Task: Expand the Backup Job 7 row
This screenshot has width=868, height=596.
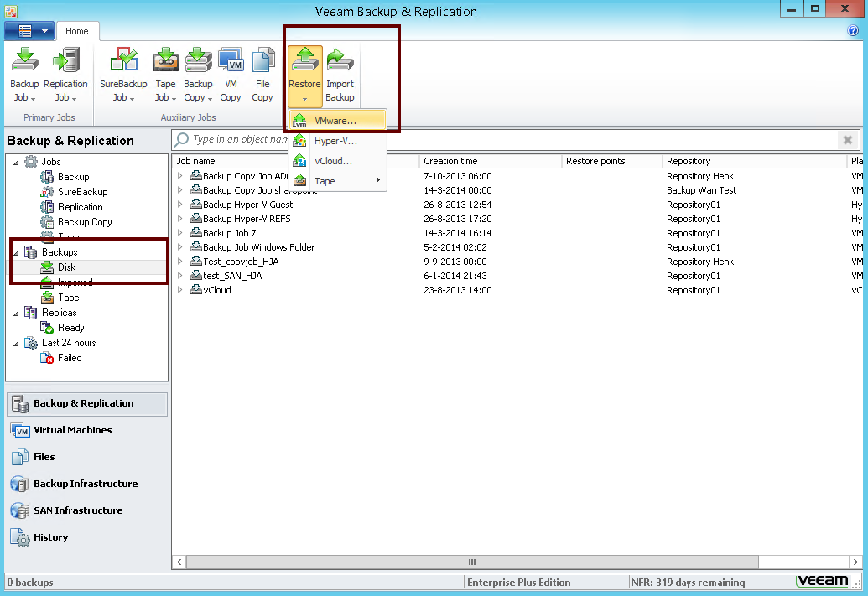Action: click(x=180, y=233)
